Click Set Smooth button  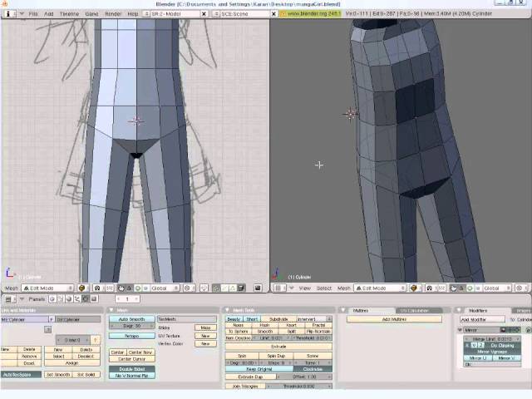point(58,375)
